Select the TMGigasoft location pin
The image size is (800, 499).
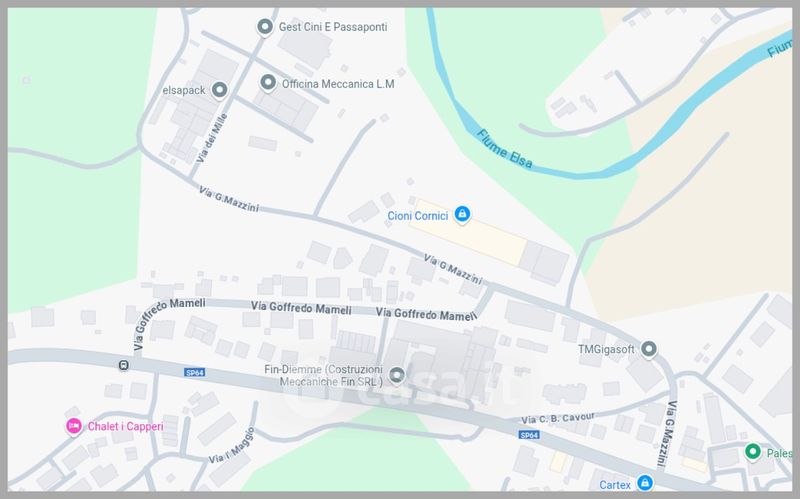tap(648, 350)
